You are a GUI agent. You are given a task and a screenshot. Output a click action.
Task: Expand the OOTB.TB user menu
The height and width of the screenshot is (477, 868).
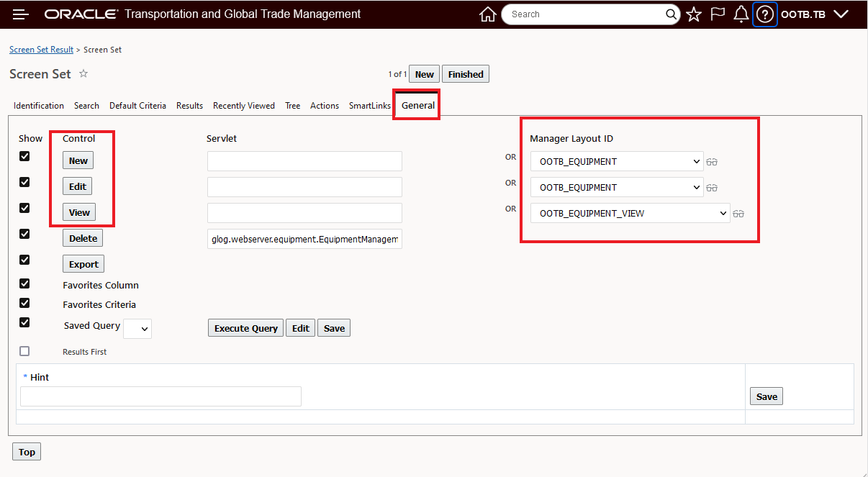coord(815,14)
